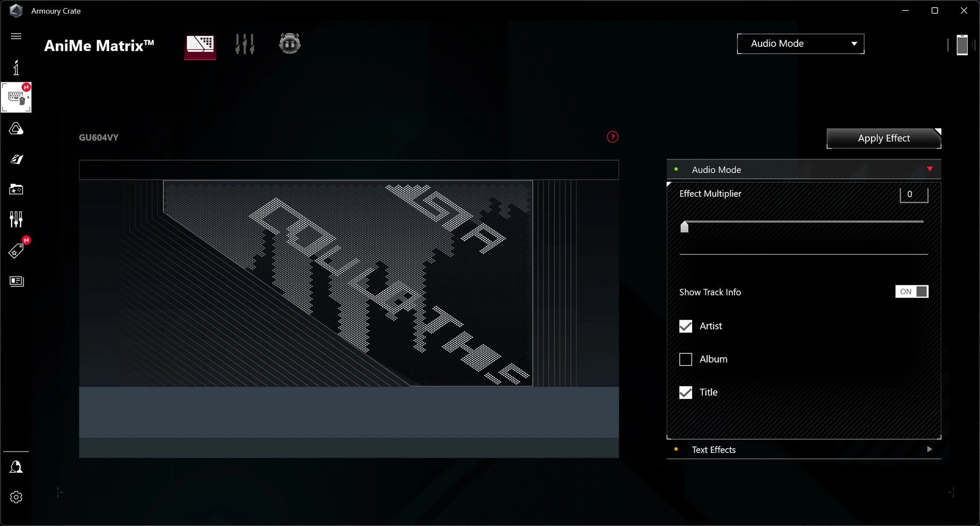Open the Featured deals tag icon
The width and height of the screenshot is (980, 526).
click(x=16, y=251)
